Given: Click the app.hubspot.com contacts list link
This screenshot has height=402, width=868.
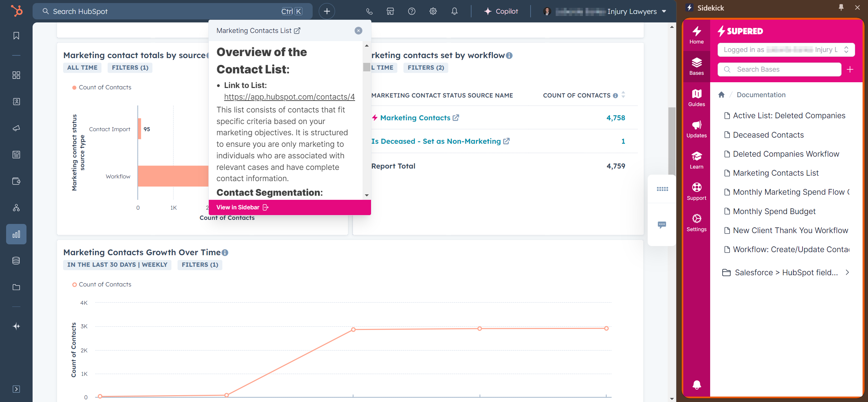Looking at the screenshot, I should pyautogui.click(x=290, y=97).
